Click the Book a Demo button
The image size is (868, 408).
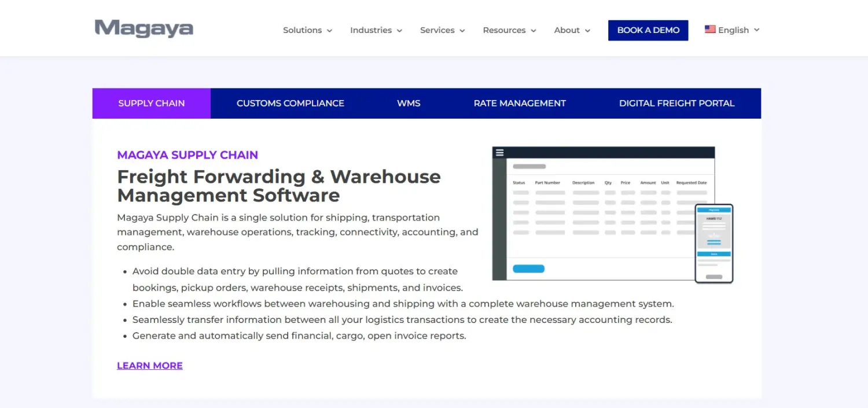click(648, 30)
